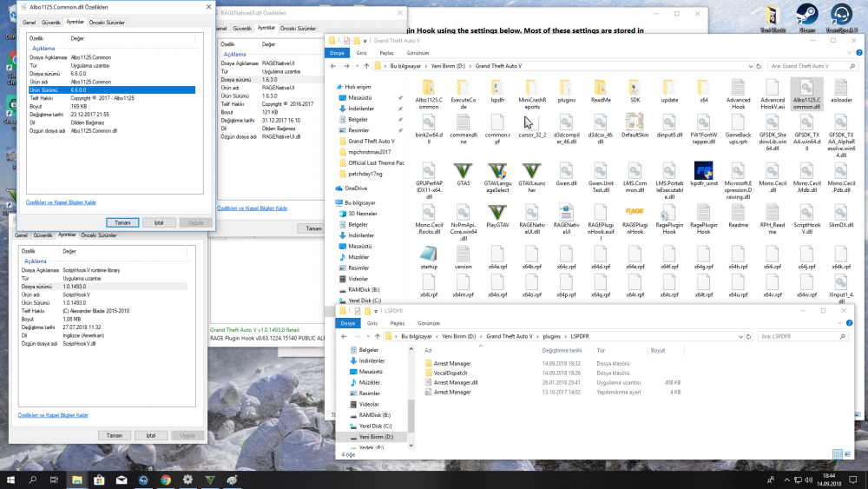Click İptal in Albo1125.Common.dll properties
This screenshot has width=868, height=489.
pos(159,222)
